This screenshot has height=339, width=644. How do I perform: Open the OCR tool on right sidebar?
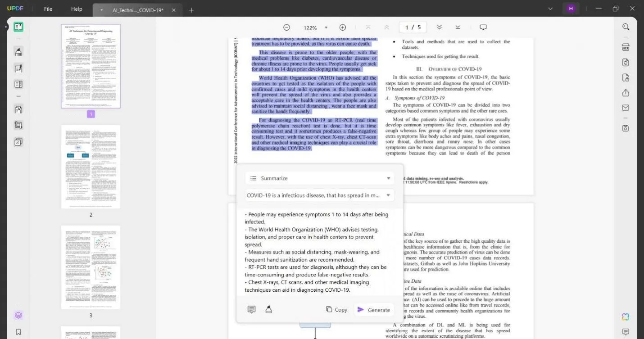click(626, 47)
